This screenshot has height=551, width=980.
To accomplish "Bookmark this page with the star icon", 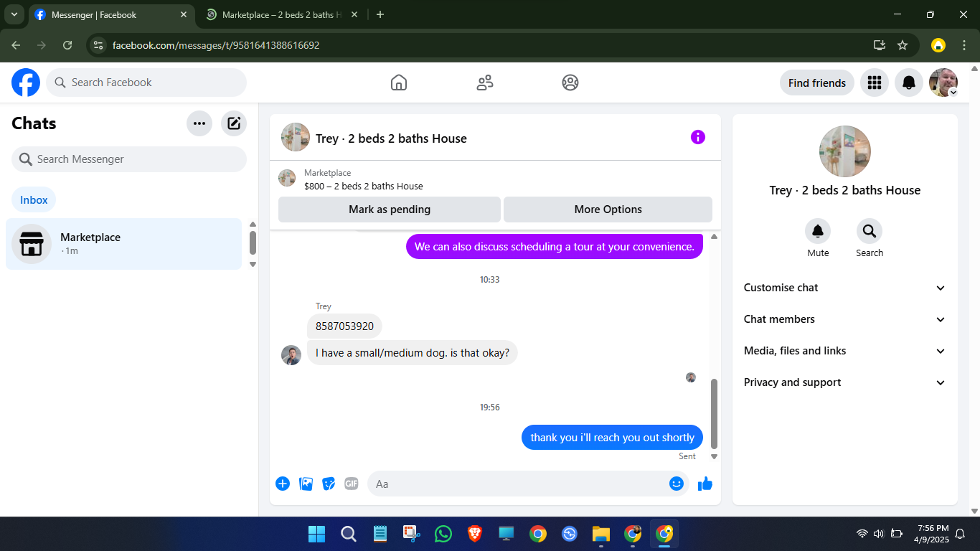I will 903,45.
